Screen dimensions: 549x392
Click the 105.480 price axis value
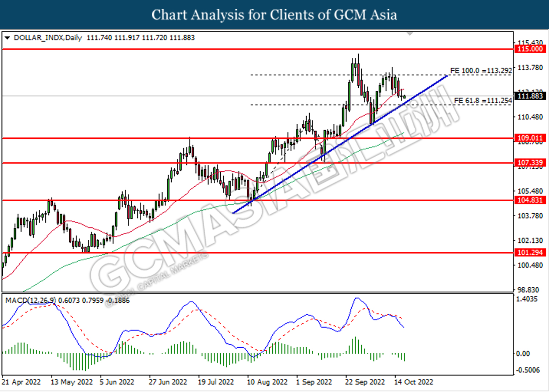pos(530,191)
